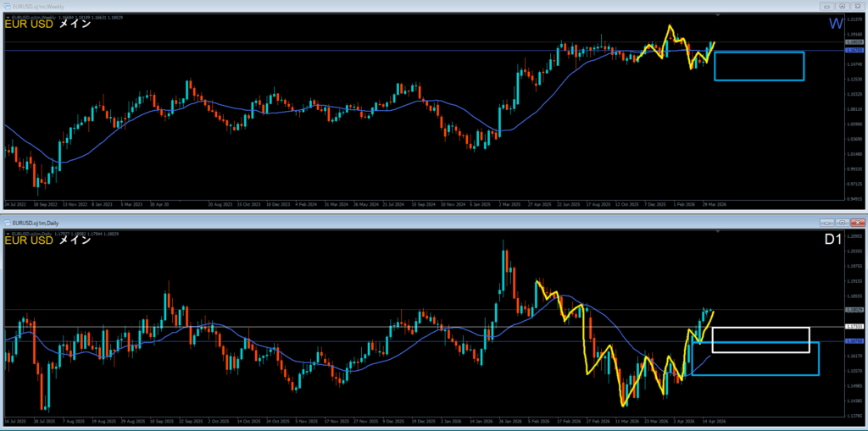The width and height of the screenshot is (868, 431).
Task: Click the 1.18555 value on Daily price axis
Action: point(853,296)
